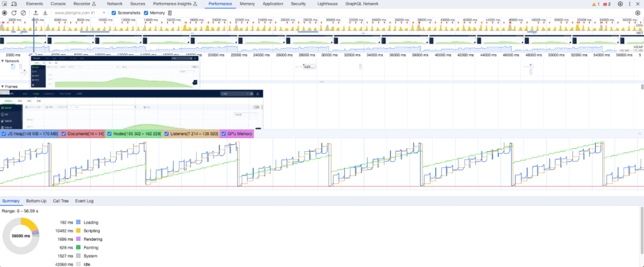
Task: Uncheck the Memory checkbox
Action: (x=146, y=13)
